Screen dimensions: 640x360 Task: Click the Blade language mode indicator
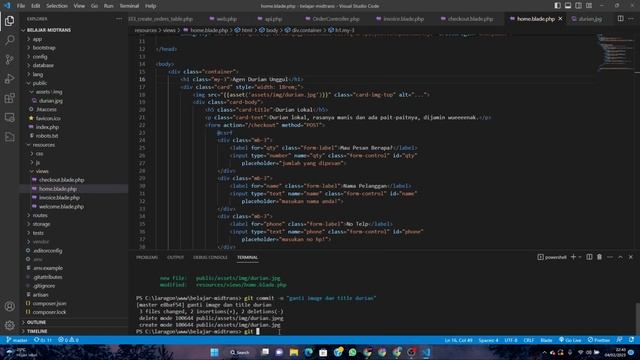pos(546,340)
